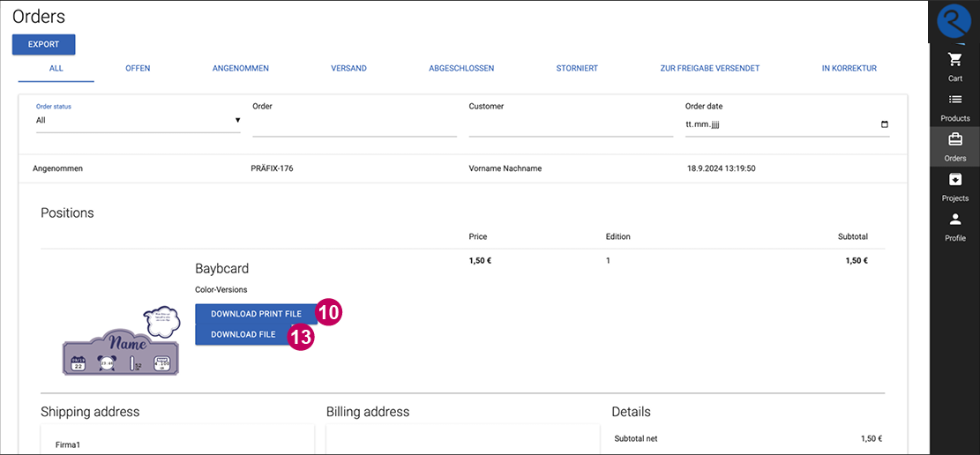The height and width of the screenshot is (455, 980).
Task: Click the Customer filter input field
Action: coord(571,125)
